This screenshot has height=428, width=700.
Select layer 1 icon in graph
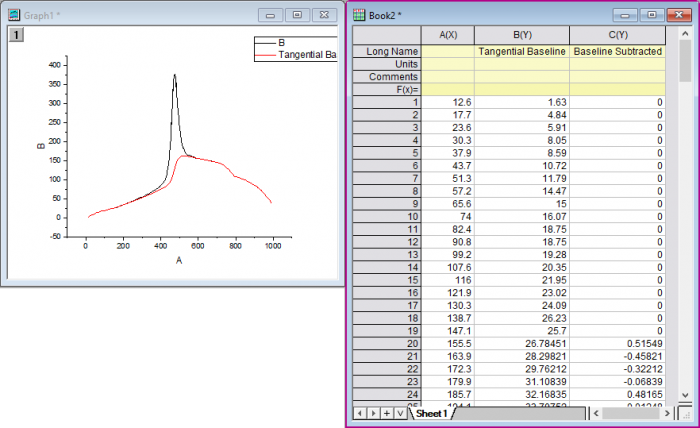16,35
